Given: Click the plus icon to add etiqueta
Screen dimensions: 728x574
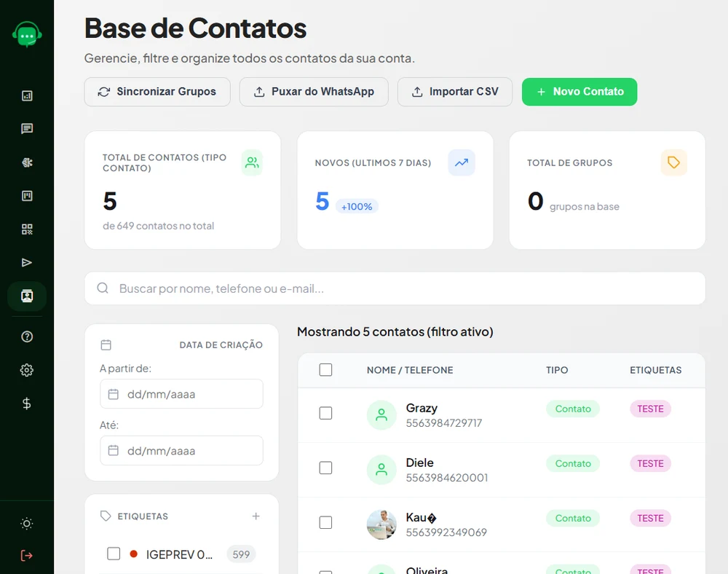Looking at the screenshot, I should [256, 516].
